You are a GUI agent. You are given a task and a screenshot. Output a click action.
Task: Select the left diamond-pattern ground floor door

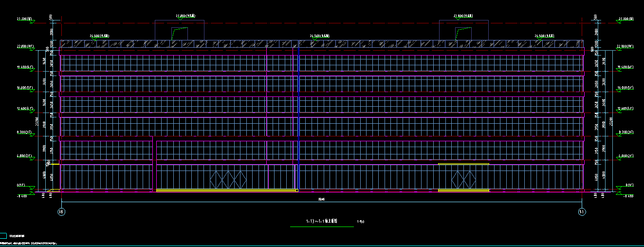[228, 179]
